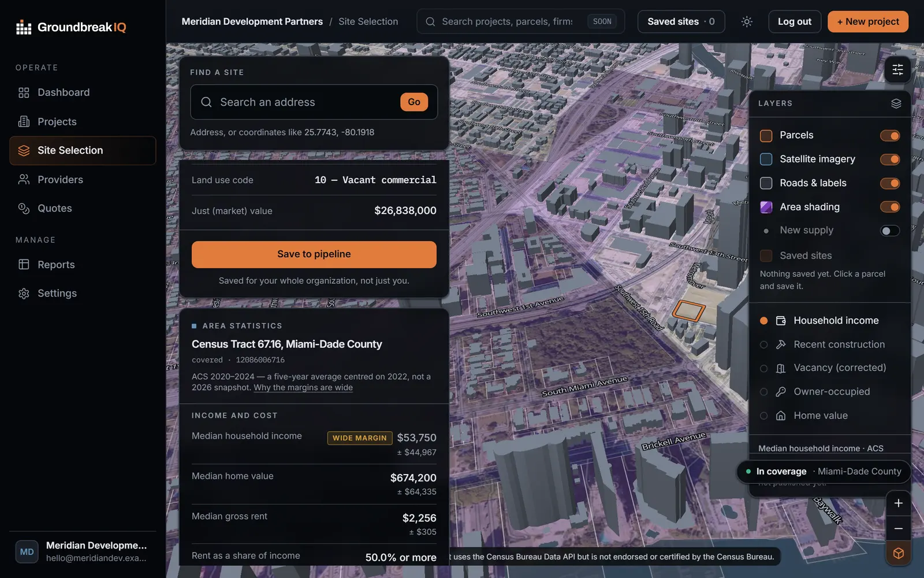Choose the Vacancy (corrected) radio option
Screen dimensions: 924x578
tap(763, 368)
